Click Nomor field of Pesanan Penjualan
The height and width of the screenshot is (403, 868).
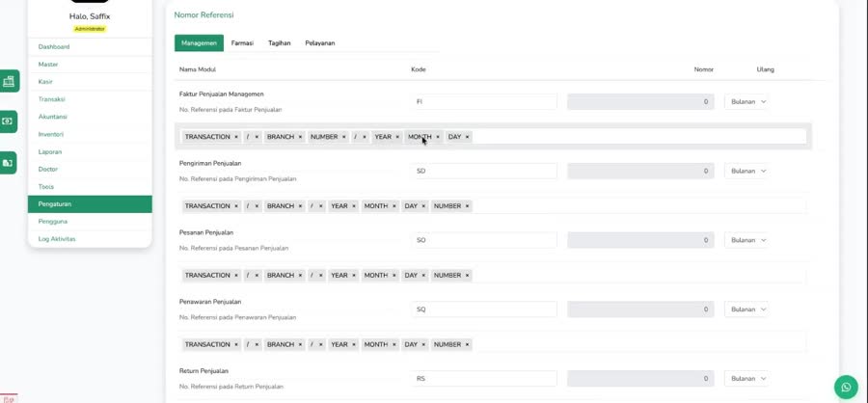pyautogui.click(x=640, y=240)
